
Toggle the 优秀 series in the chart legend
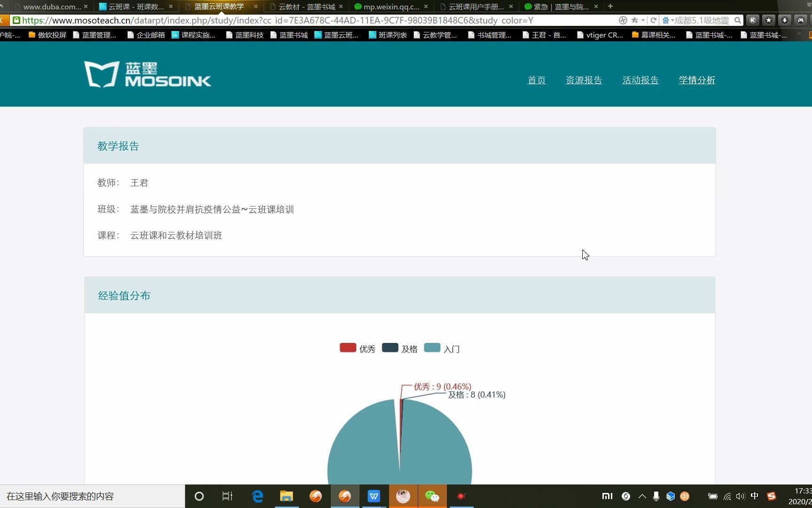(x=367, y=349)
